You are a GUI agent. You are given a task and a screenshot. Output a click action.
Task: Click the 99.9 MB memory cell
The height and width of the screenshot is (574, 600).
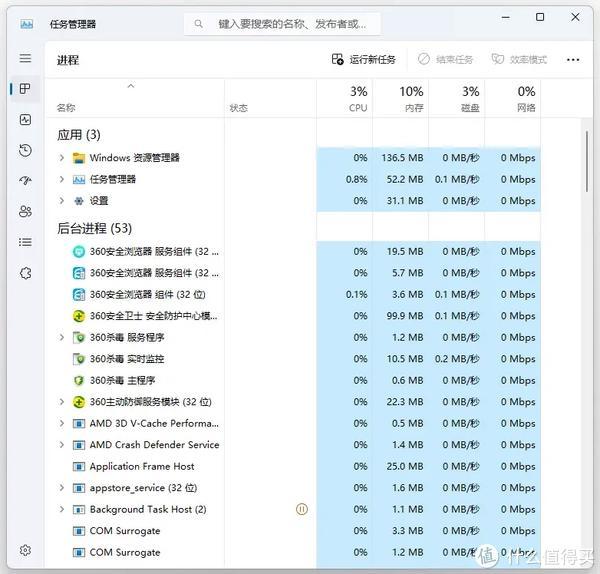coord(401,316)
